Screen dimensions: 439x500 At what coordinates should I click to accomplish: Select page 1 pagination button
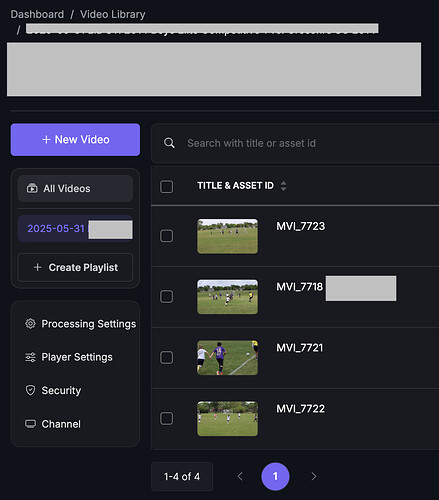275,476
